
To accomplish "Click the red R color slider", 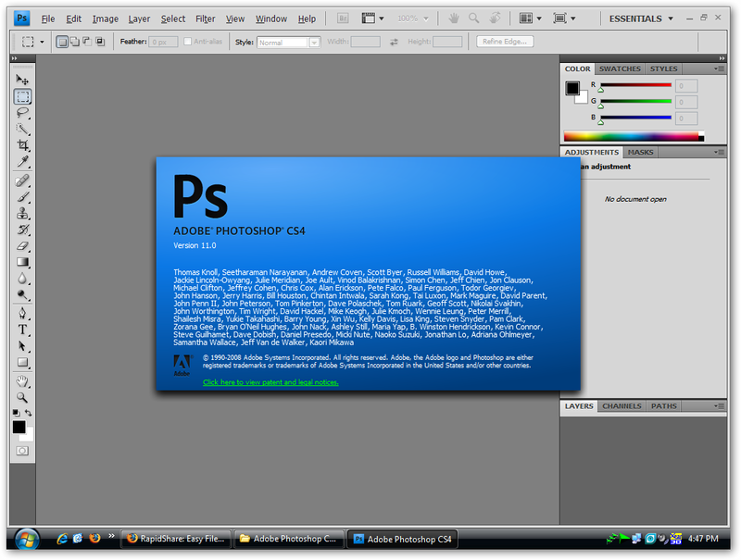I will click(x=635, y=85).
